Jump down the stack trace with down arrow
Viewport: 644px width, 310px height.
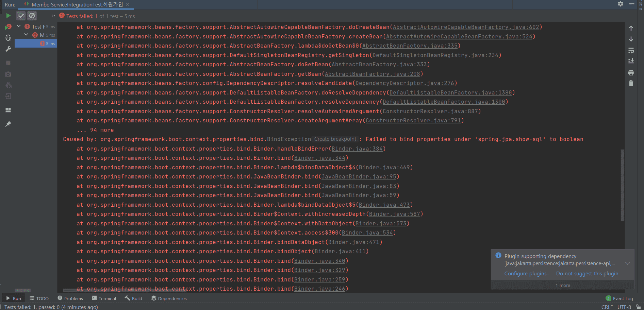(631, 39)
